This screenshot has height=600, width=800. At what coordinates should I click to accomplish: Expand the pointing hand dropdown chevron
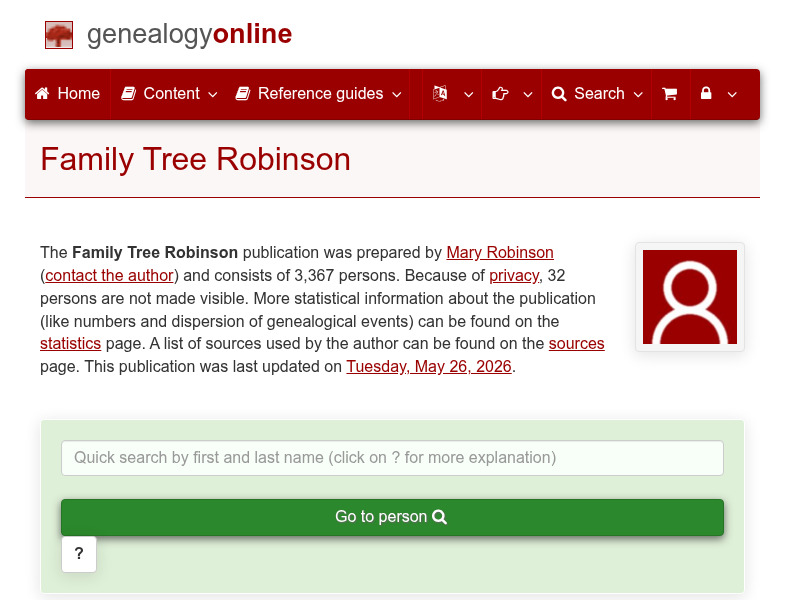tap(528, 94)
